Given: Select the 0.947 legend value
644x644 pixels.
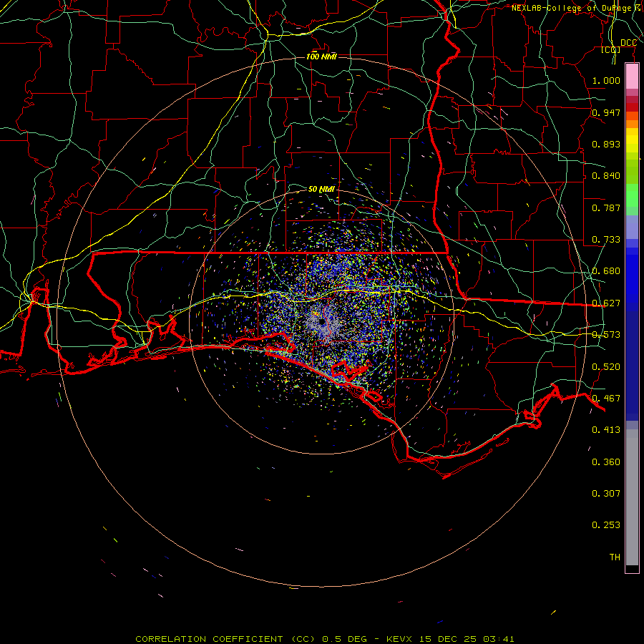Looking at the screenshot, I should 606,112.
